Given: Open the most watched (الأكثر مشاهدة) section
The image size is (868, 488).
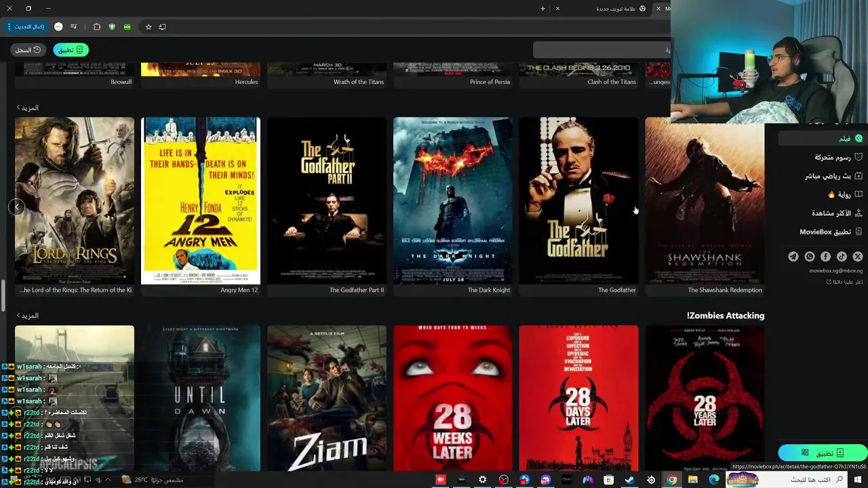Looking at the screenshot, I should point(837,213).
